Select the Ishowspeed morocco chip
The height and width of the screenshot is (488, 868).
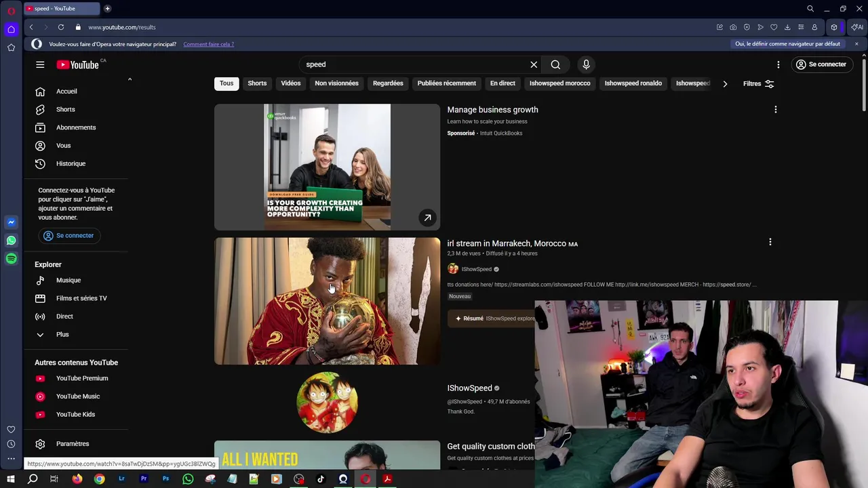click(x=560, y=83)
